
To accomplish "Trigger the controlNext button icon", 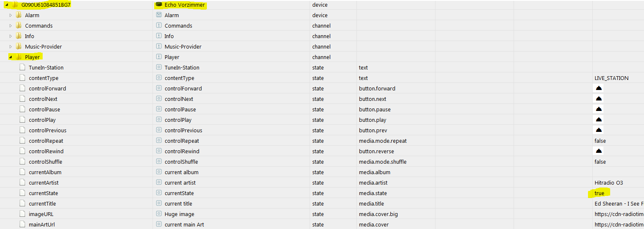I will click(x=598, y=99).
